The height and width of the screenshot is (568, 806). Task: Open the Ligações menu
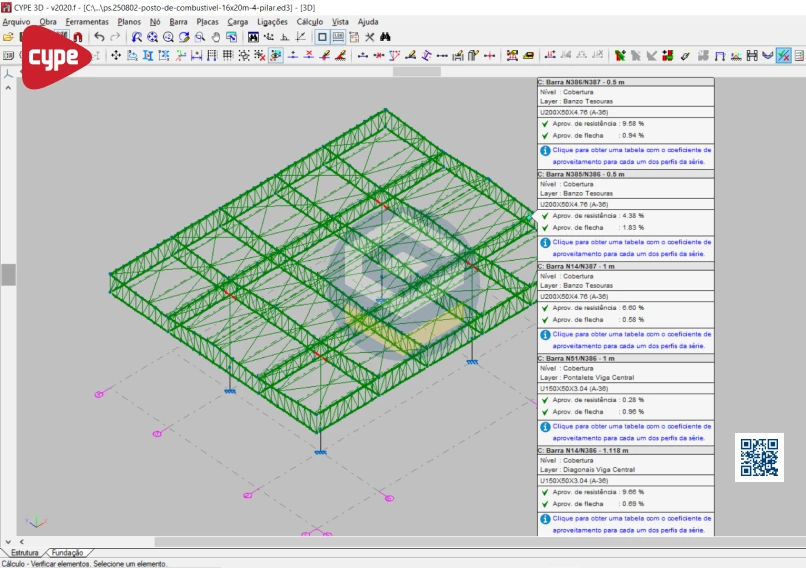(272, 21)
